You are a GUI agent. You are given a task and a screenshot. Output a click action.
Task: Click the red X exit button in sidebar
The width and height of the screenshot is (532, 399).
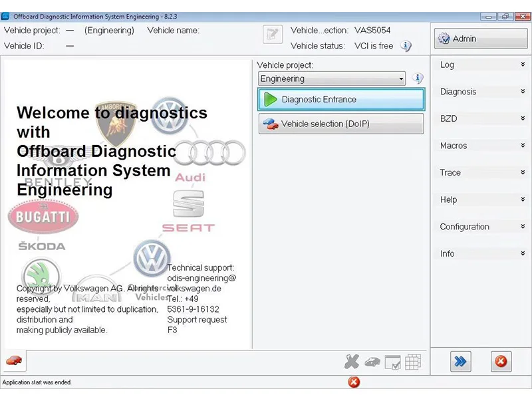(x=501, y=362)
